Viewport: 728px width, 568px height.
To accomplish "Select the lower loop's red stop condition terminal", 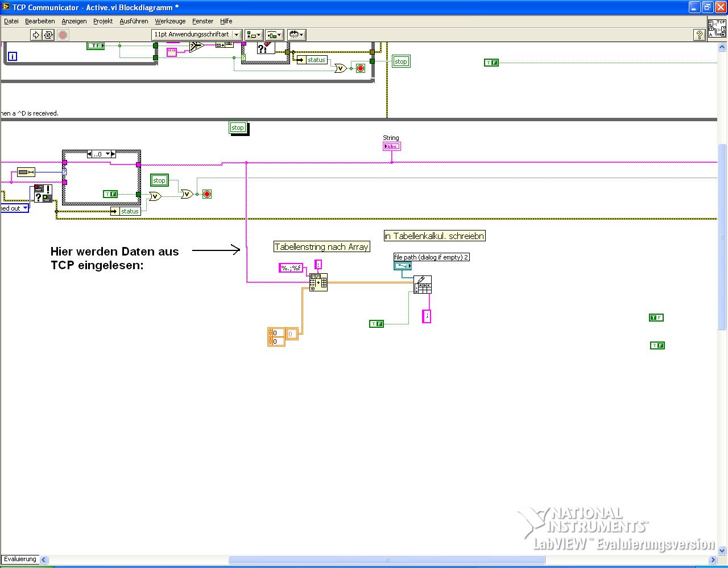I will [x=207, y=194].
